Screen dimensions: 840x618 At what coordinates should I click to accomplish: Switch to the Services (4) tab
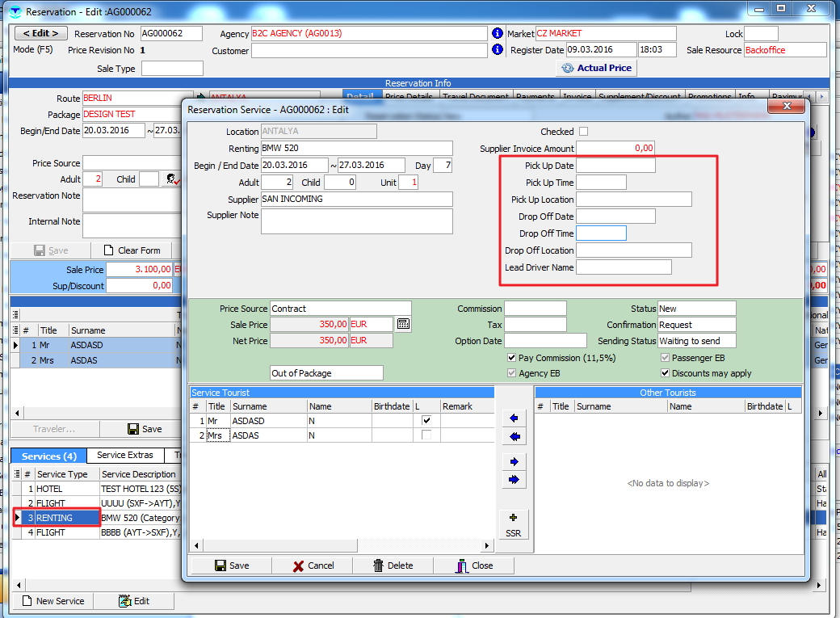49,456
